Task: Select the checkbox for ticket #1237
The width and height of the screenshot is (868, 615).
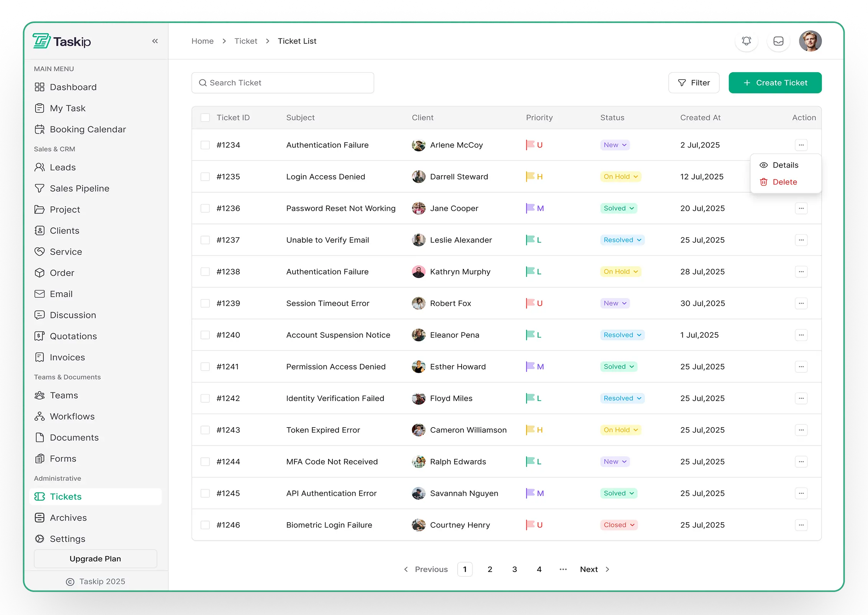Action: point(205,240)
